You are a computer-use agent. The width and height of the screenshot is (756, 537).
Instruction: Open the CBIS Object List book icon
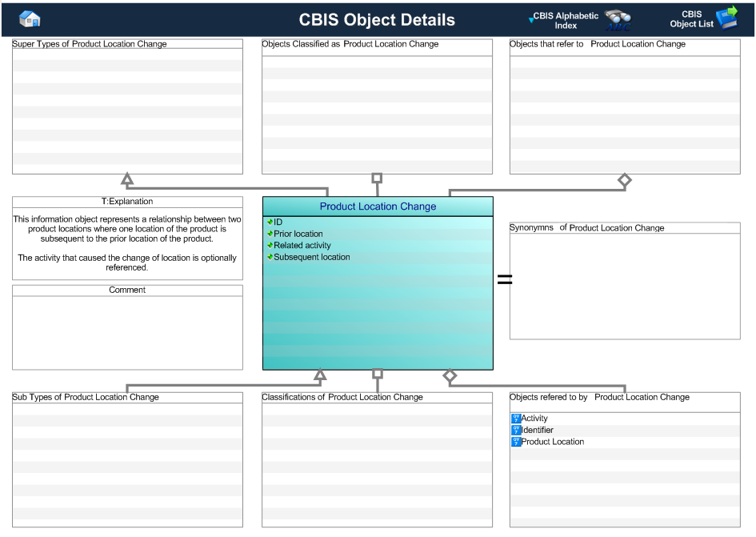click(727, 18)
